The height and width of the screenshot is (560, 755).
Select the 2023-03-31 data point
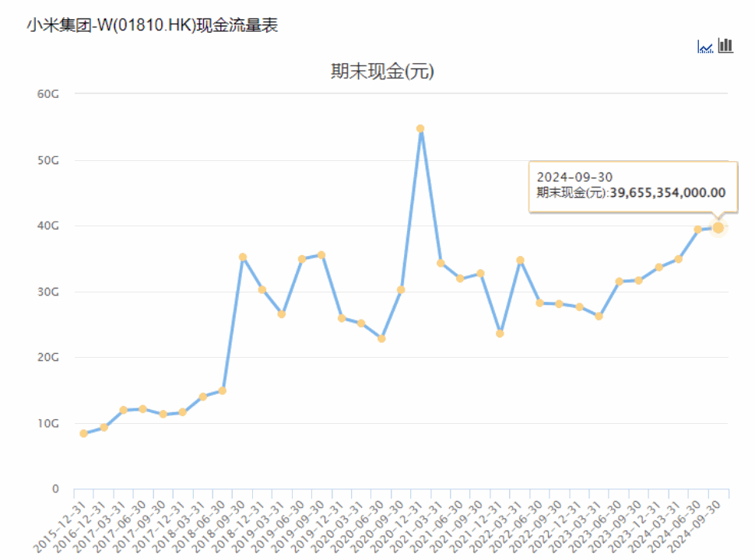(x=599, y=316)
